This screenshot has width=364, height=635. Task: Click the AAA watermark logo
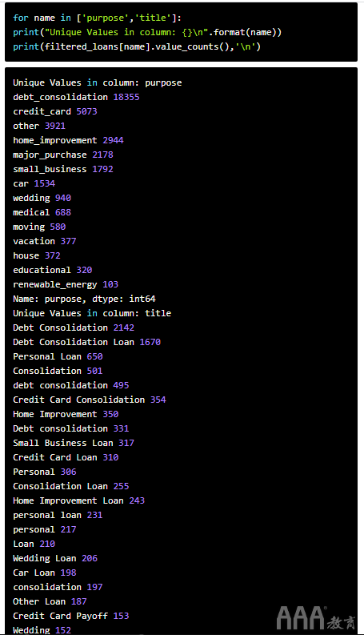[315, 617]
